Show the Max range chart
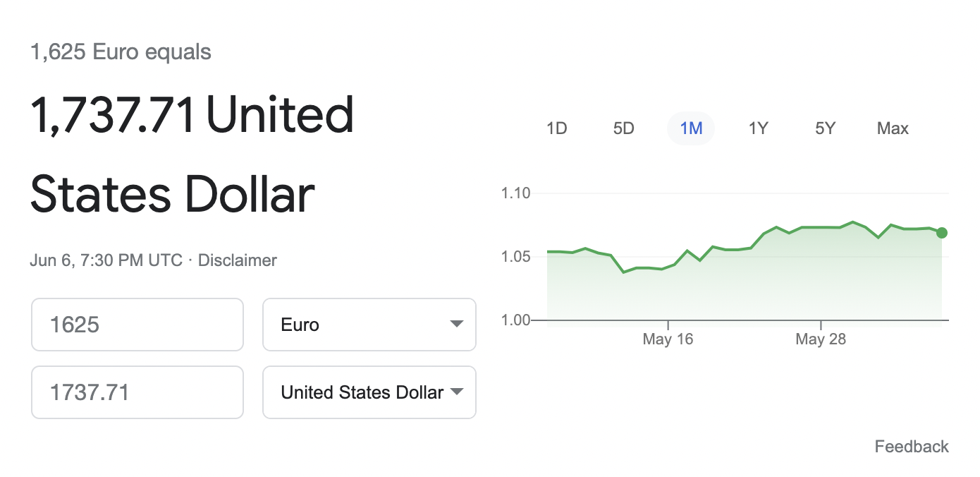This screenshot has height=477, width=980. [893, 128]
